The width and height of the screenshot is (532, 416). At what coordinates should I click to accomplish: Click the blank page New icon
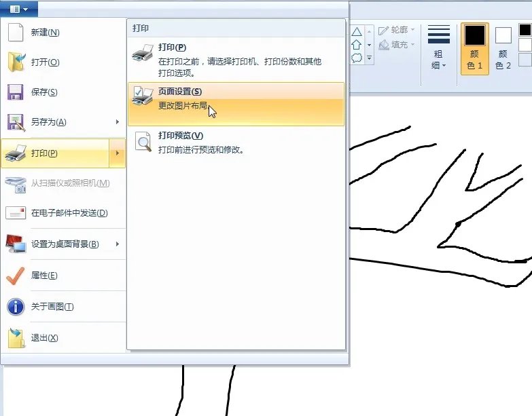coord(16,32)
